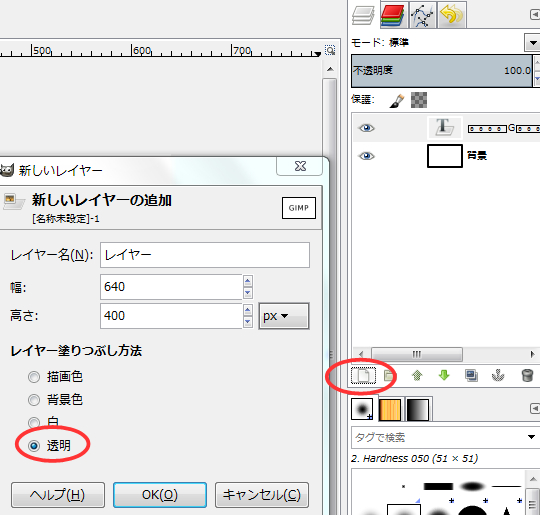The height and width of the screenshot is (515, 540).
Task: Toggle lock pixels paintbrush icon
Action: coord(397,101)
